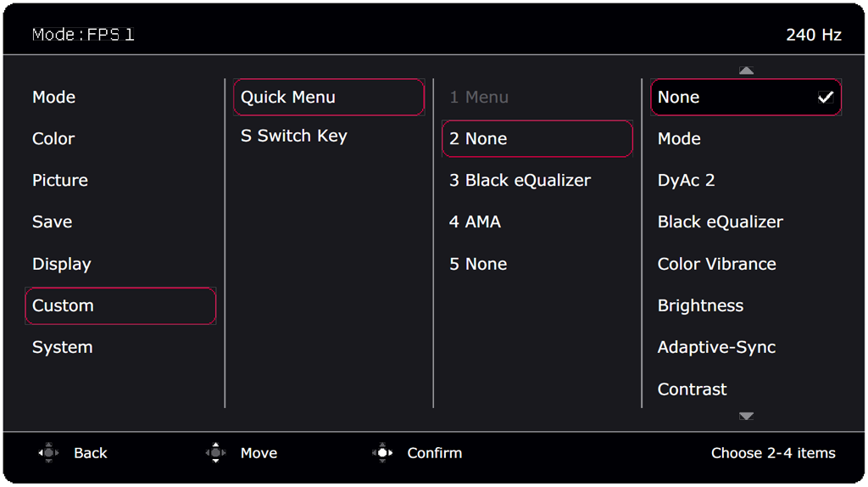Choose Brightness from options list
The image size is (868, 487).
(x=700, y=305)
